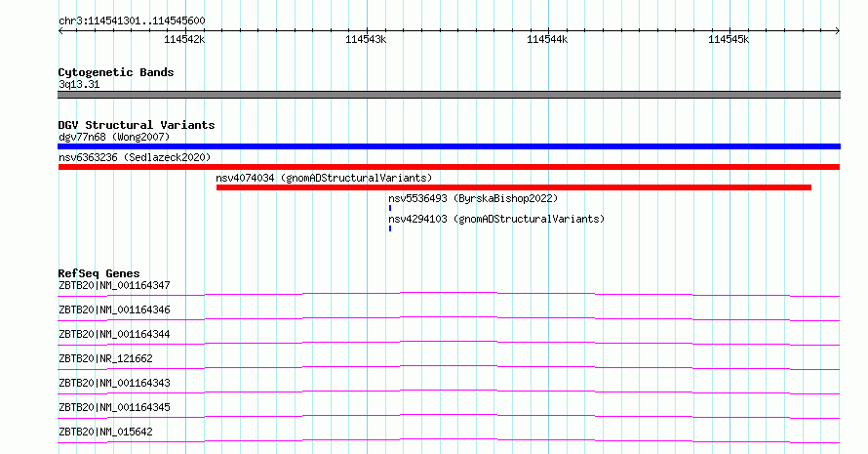Viewport: 868px width, 454px height.
Task: Click the ruler's right arrow end
Action: 838,31
